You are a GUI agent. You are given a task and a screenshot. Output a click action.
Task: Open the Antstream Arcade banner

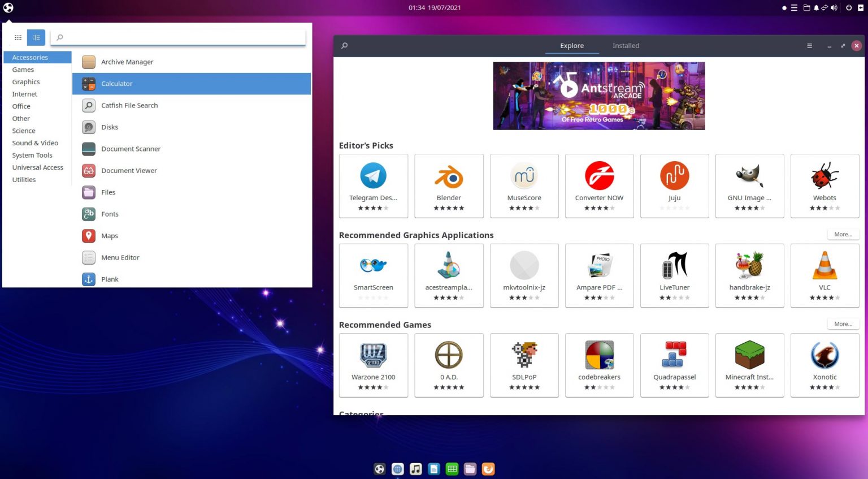tap(599, 96)
